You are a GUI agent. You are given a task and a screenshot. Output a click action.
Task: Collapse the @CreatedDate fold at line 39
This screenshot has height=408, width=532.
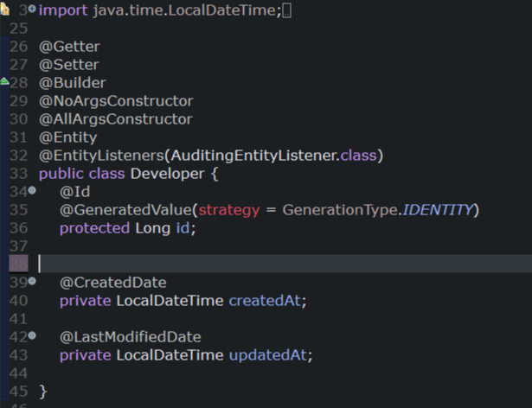coord(32,281)
